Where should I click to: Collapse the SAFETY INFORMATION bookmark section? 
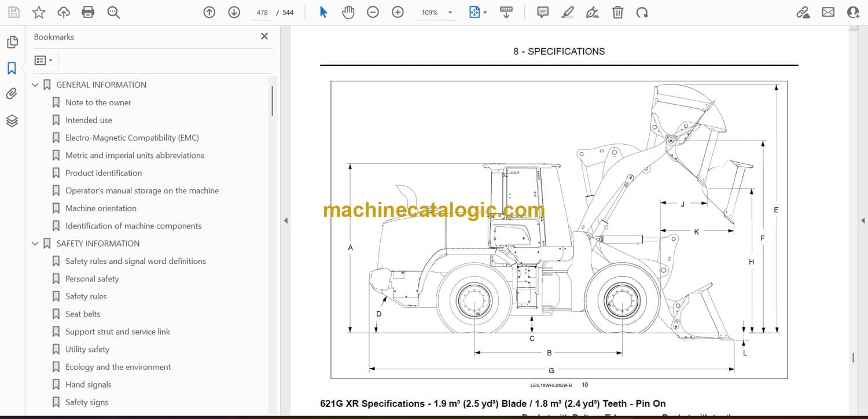(35, 244)
